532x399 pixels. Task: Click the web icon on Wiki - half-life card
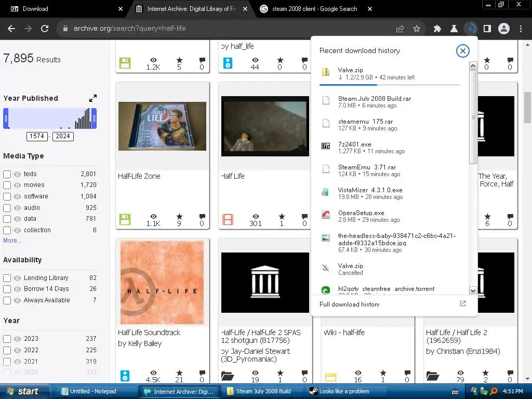pos(330,377)
